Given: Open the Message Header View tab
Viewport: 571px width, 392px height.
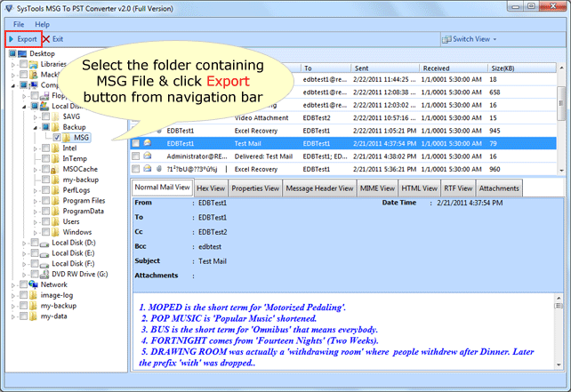Looking at the screenshot, I should point(319,188).
